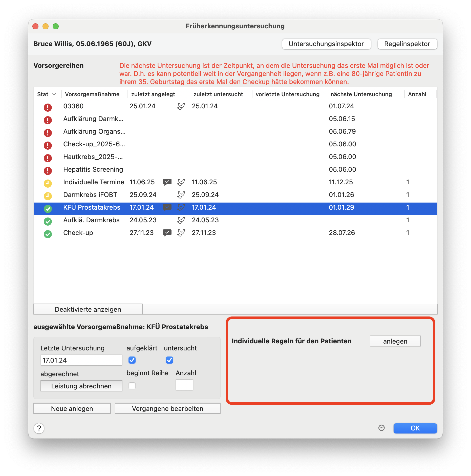Image resolution: width=471 pixels, height=476 pixels.
Task: Click the stethoscope icon in 03360 row
Action: 181,106
